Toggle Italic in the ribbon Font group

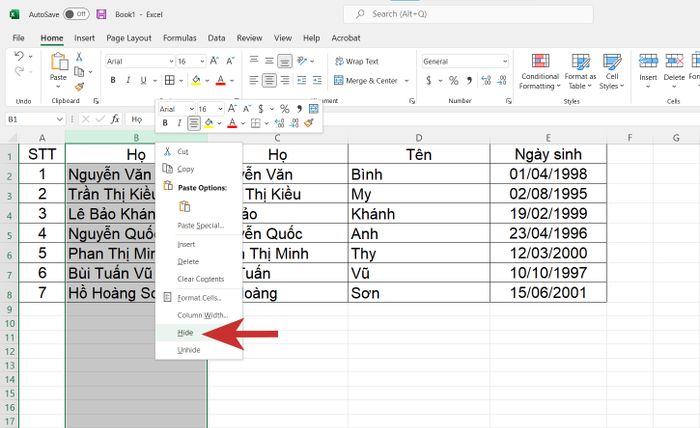point(128,80)
